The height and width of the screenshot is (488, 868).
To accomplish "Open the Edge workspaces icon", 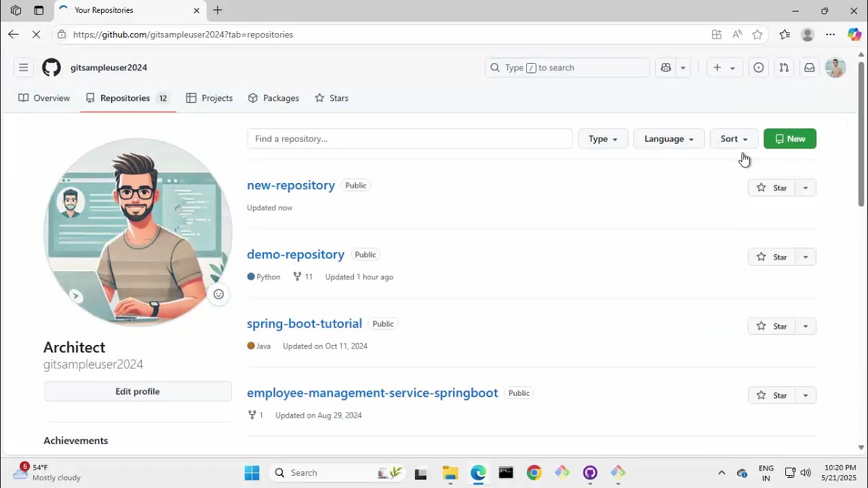I will [x=16, y=10].
